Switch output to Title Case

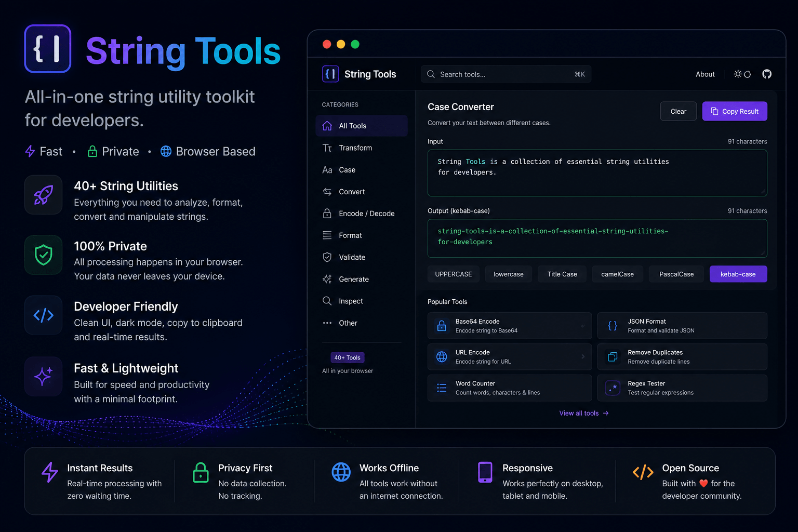[x=562, y=274]
